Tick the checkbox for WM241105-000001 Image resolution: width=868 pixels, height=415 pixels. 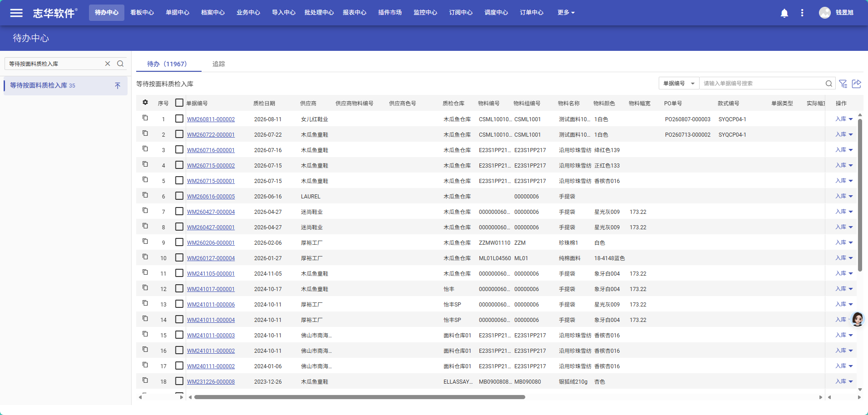coord(179,273)
